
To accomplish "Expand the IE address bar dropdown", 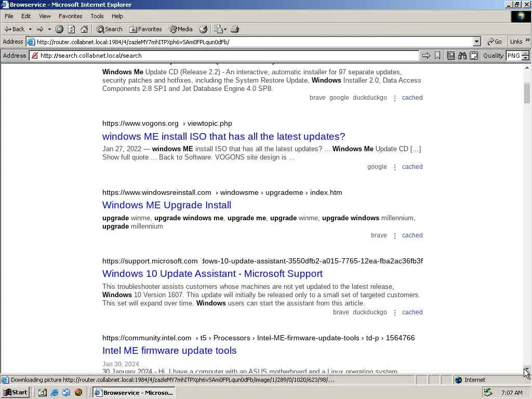I will (x=477, y=42).
